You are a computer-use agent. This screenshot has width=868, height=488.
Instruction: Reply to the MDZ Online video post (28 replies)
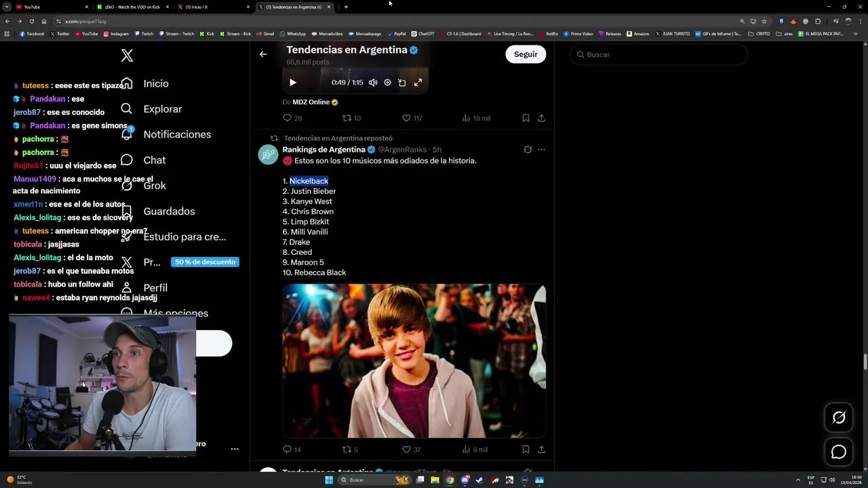click(x=292, y=118)
